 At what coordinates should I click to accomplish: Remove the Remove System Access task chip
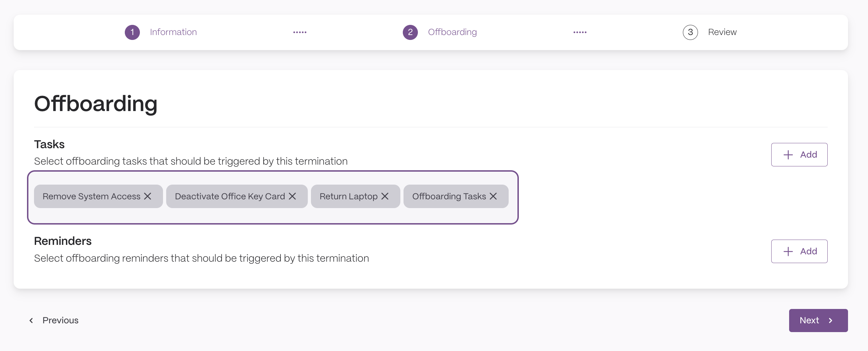[x=148, y=196]
